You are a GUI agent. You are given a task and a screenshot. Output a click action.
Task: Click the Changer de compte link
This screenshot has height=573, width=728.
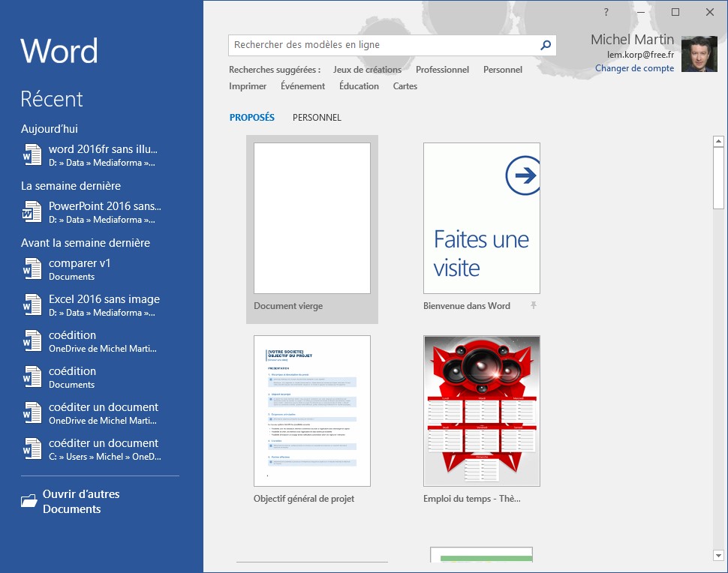click(x=634, y=68)
